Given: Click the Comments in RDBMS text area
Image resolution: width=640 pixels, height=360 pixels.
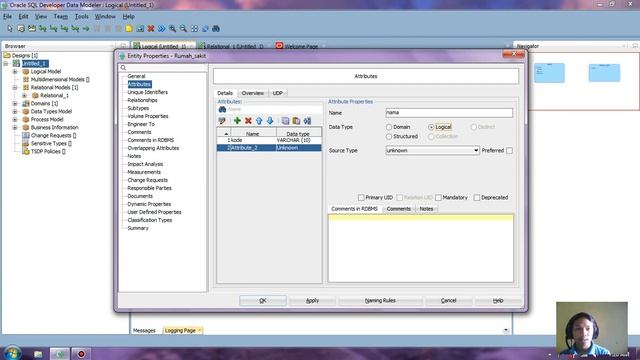Looking at the screenshot, I should click(x=421, y=248).
